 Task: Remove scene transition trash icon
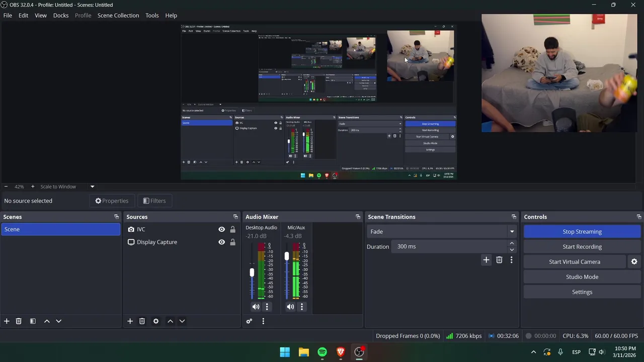[x=499, y=260]
